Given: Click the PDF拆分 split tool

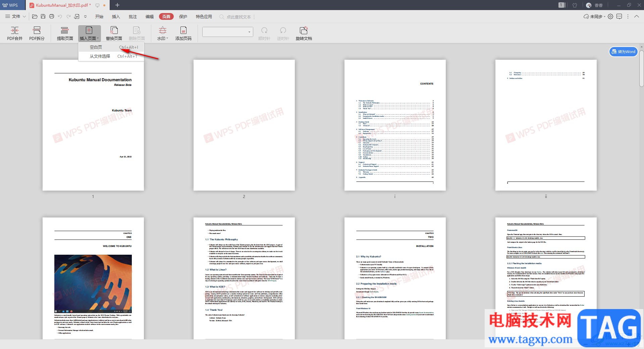Looking at the screenshot, I should coord(37,34).
